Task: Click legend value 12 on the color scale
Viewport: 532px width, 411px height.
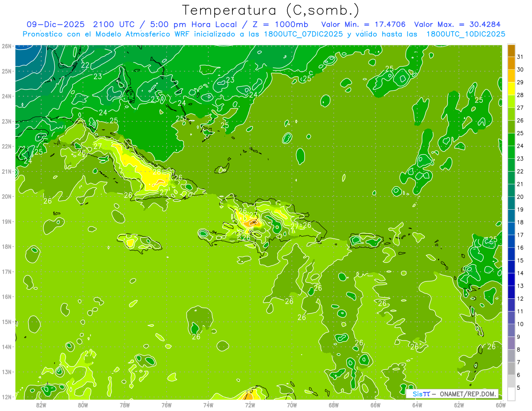Action: click(x=520, y=298)
